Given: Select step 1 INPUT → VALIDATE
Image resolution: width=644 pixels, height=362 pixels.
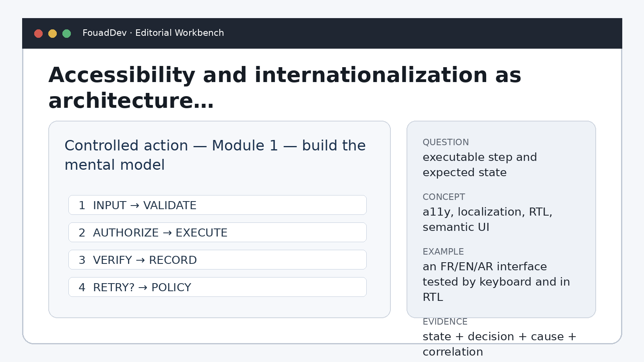Looking at the screenshot, I should 217,205.
